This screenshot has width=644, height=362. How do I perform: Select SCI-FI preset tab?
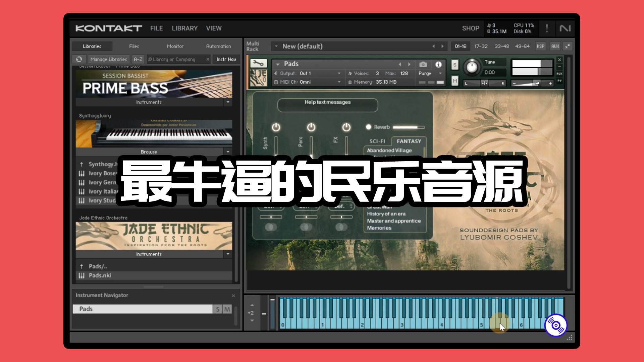[377, 141]
